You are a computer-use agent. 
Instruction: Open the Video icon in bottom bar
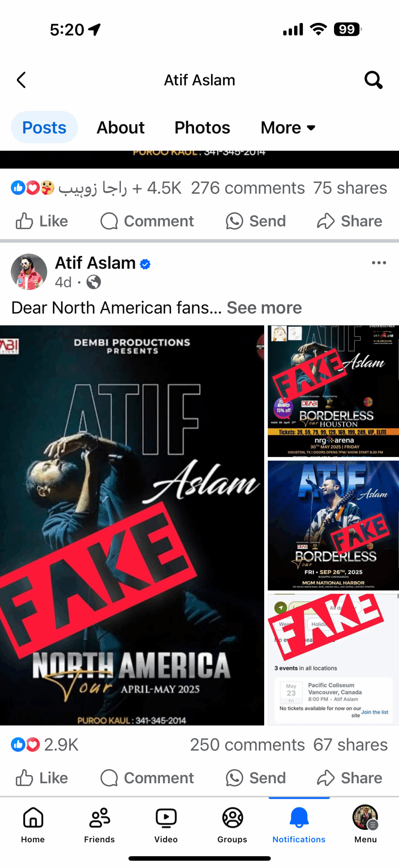coord(166,824)
